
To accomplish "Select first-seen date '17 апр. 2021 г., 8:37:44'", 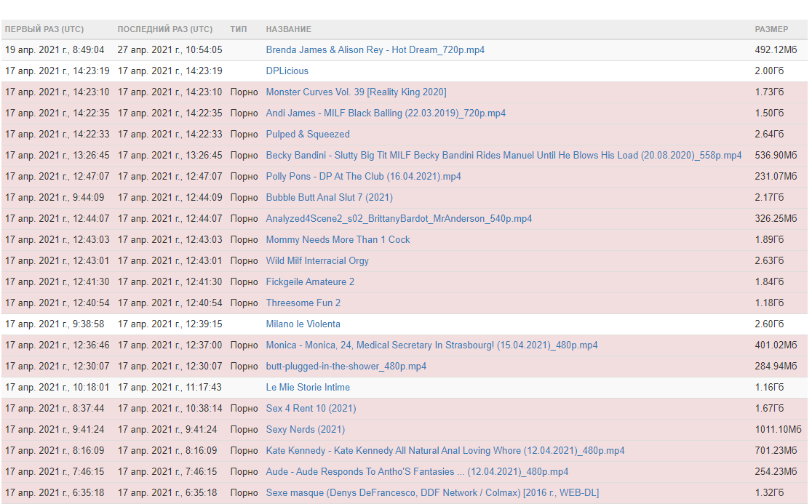I will (x=55, y=408).
